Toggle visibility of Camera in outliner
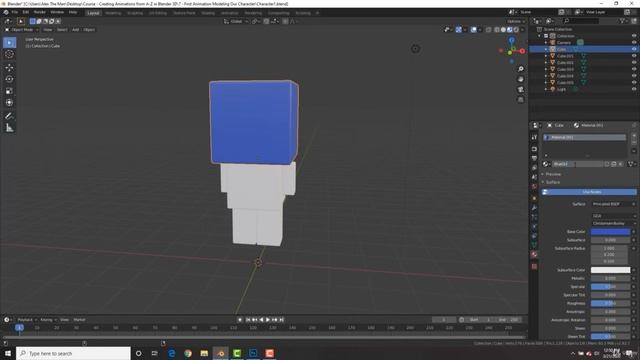This screenshot has height=360, width=640. point(634,42)
